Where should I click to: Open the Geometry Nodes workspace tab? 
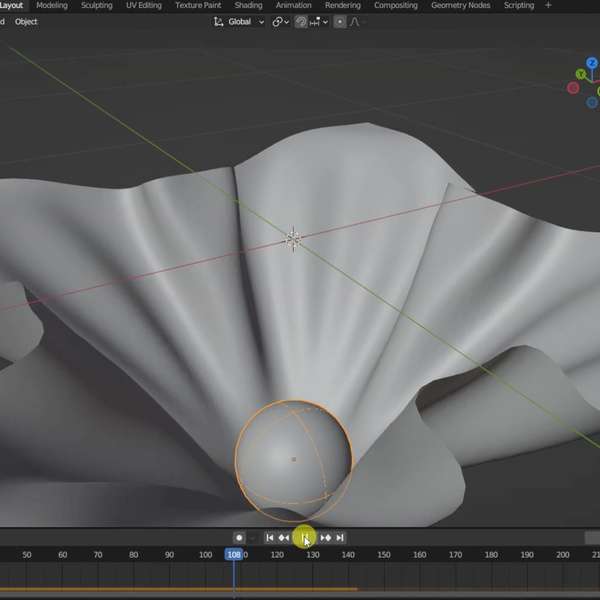(460, 5)
